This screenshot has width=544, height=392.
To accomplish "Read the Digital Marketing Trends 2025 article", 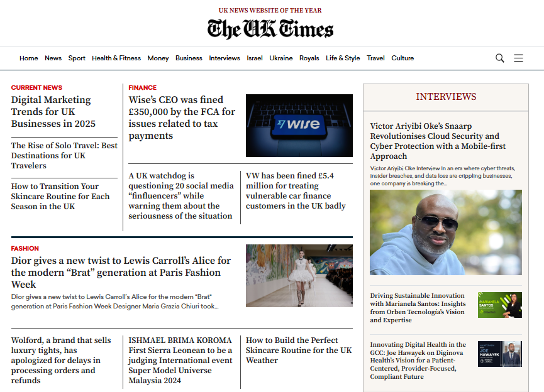I will (x=52, y=112).
